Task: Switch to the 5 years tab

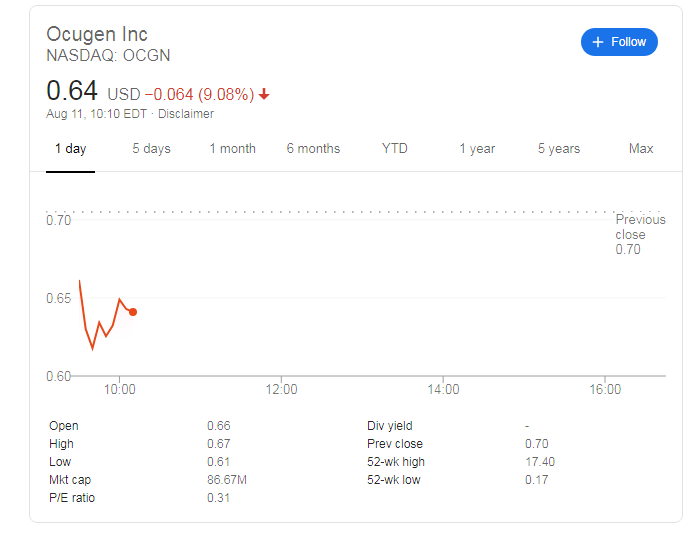Action: point(559,148)
